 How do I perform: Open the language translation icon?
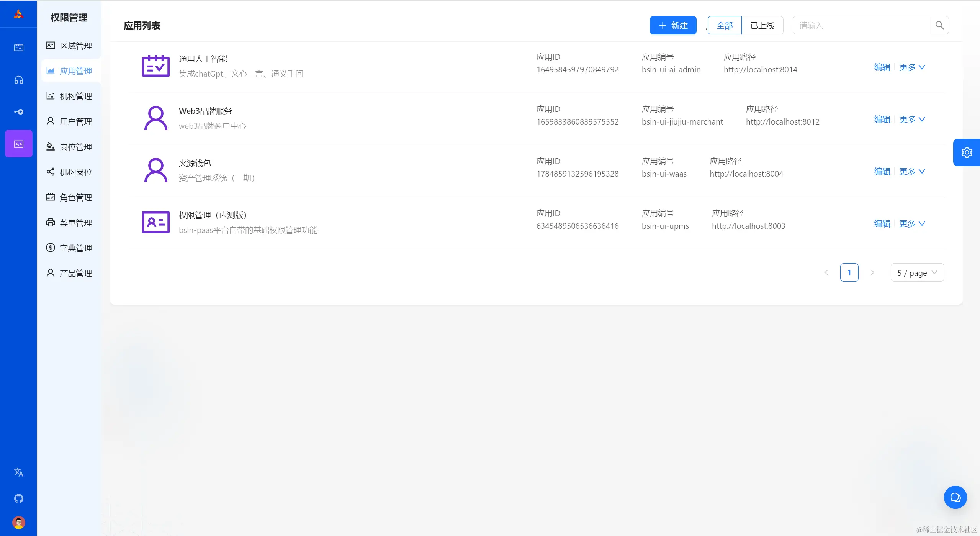(x=18, y=472)
